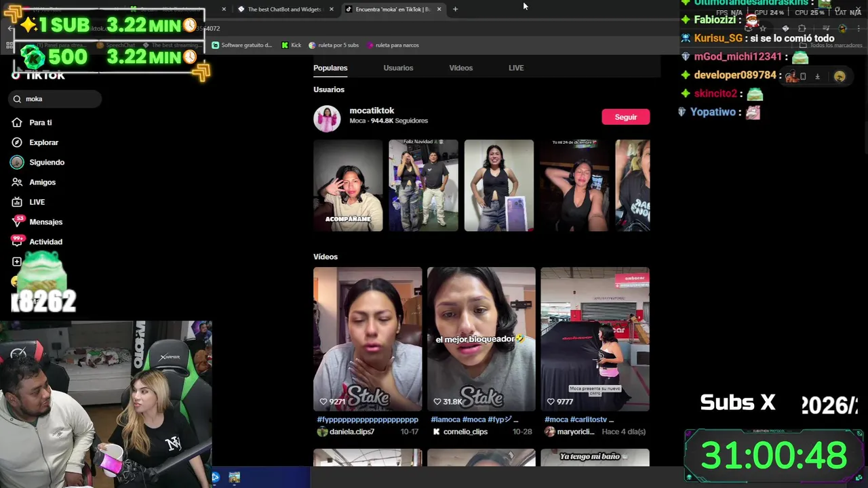The height and width of the screenshot is (488, 868).
Task: Open the 'ACOMPÁÑAME' video thumbnail
Action: coord(348,186)
